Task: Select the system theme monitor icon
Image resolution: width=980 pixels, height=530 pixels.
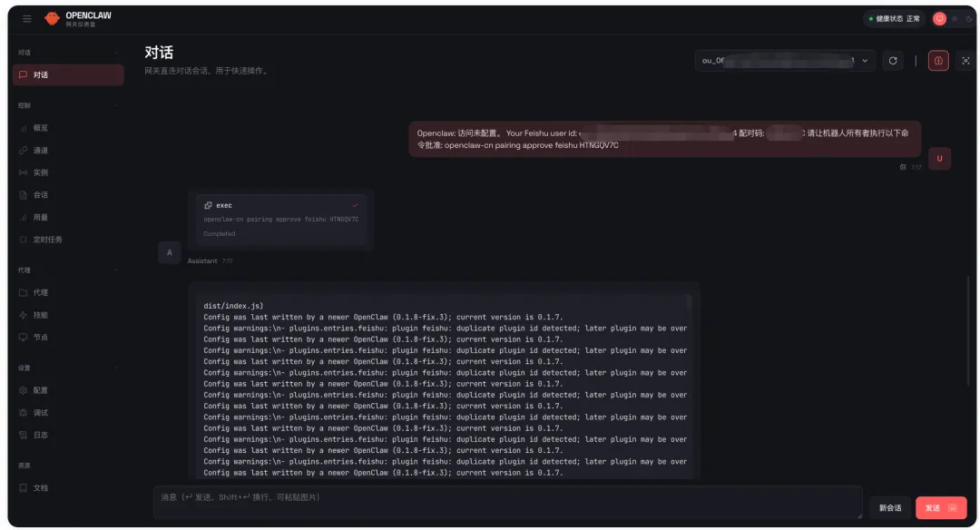Action: click(939, 19)
